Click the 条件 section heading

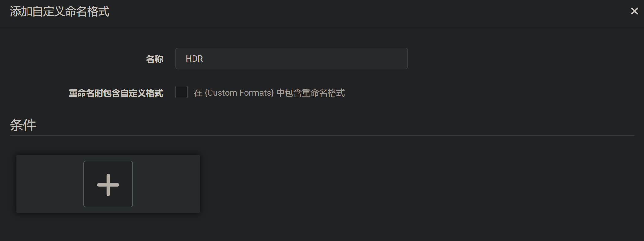23,125
